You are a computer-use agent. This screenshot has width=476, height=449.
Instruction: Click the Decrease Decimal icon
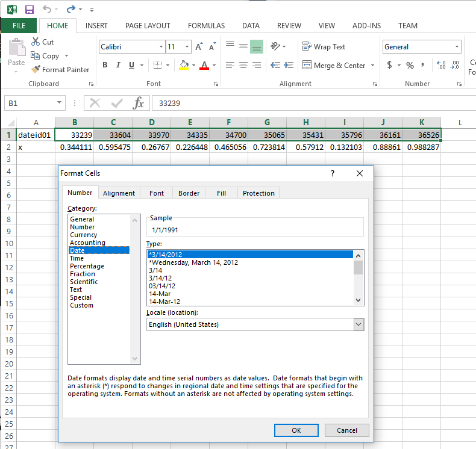point(454,65)
